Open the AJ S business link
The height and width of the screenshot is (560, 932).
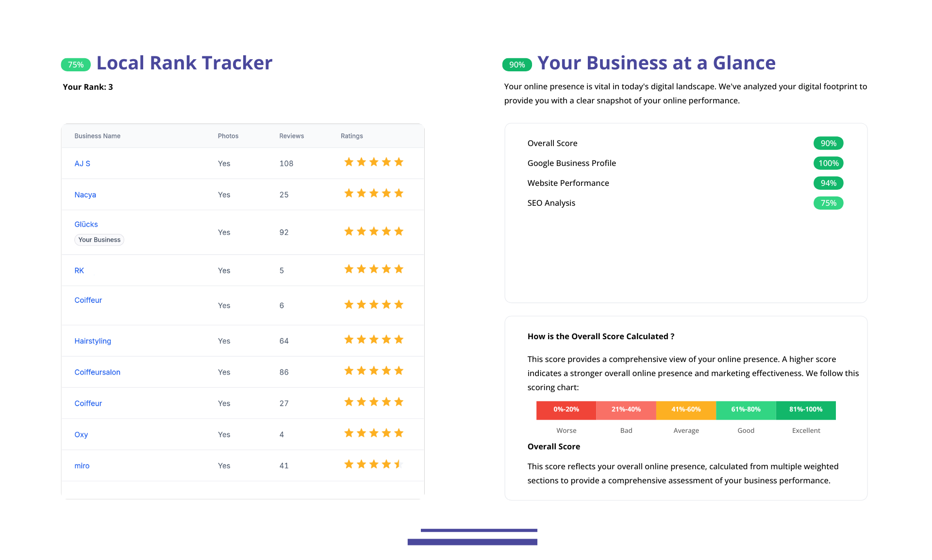pos(82,164)
